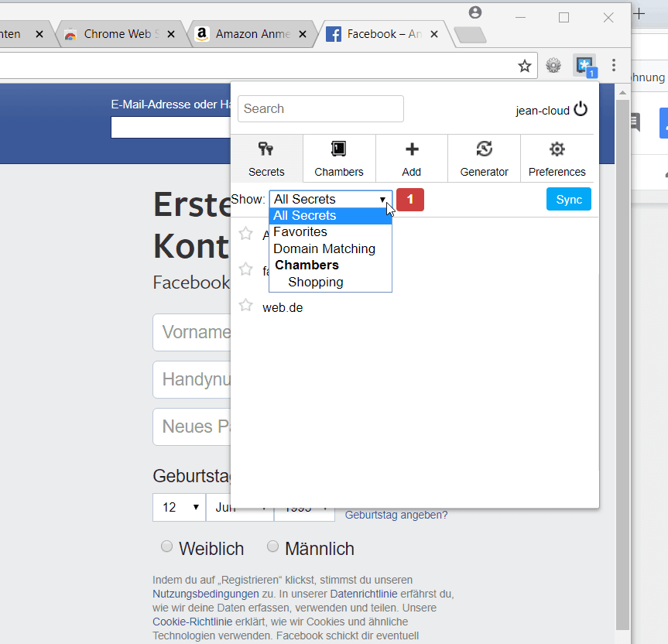Open the Datenrichtlinie link
This screenshot has width=668, height=644.
click(363, 594)
